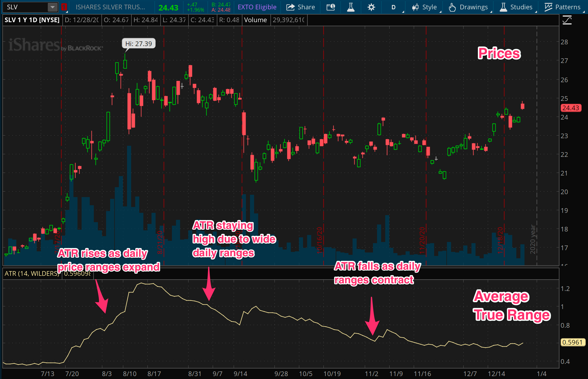Viewport: 588px width, 379px height.
Task: Click the H: 24.84 high value
Action: point(145,20)
